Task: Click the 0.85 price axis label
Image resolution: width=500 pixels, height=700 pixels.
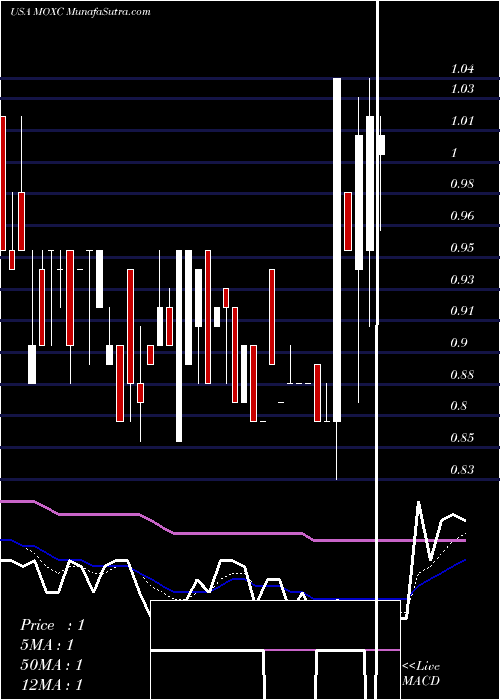Action: [462, 438]
